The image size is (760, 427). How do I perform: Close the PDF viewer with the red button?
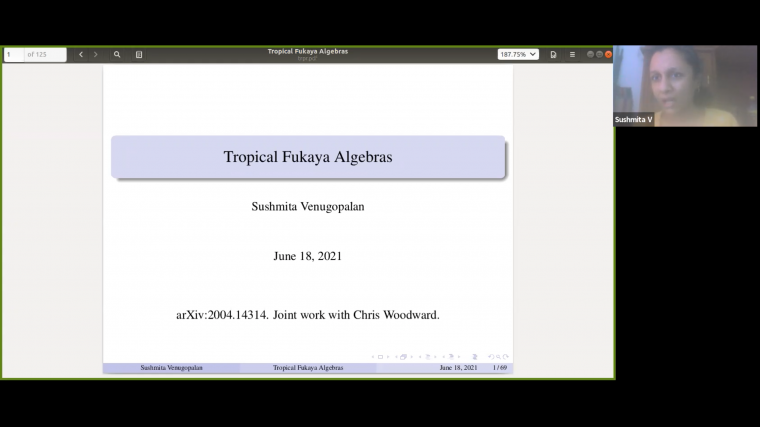coord(608,54)
